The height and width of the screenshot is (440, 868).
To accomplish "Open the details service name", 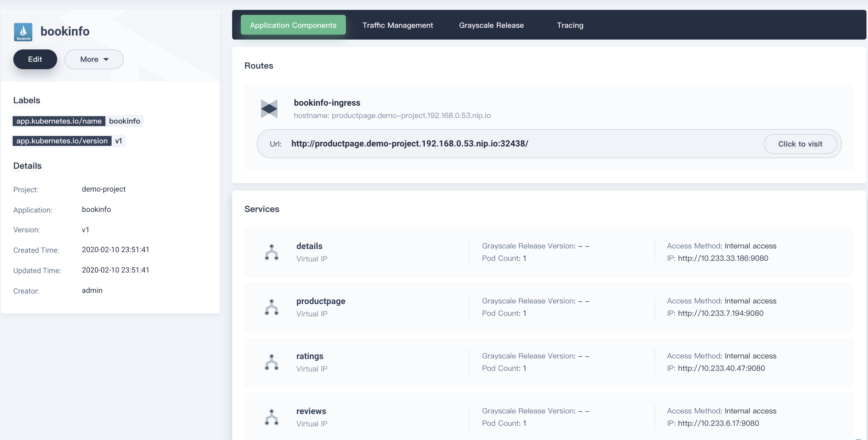I will [309, 246].
